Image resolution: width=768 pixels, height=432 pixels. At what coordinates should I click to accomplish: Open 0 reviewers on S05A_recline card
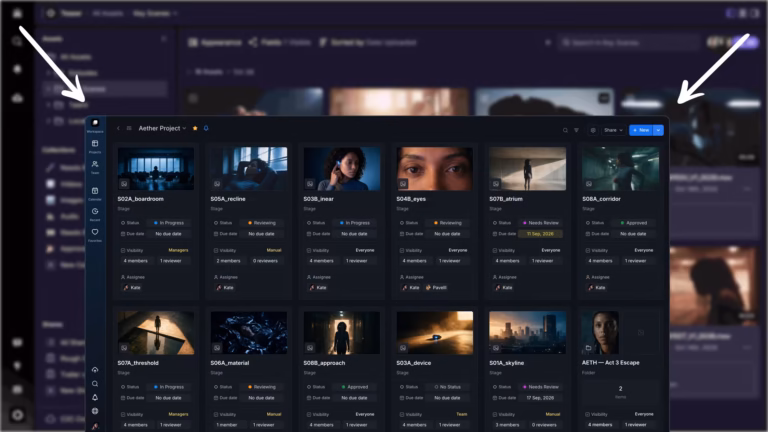265,261
